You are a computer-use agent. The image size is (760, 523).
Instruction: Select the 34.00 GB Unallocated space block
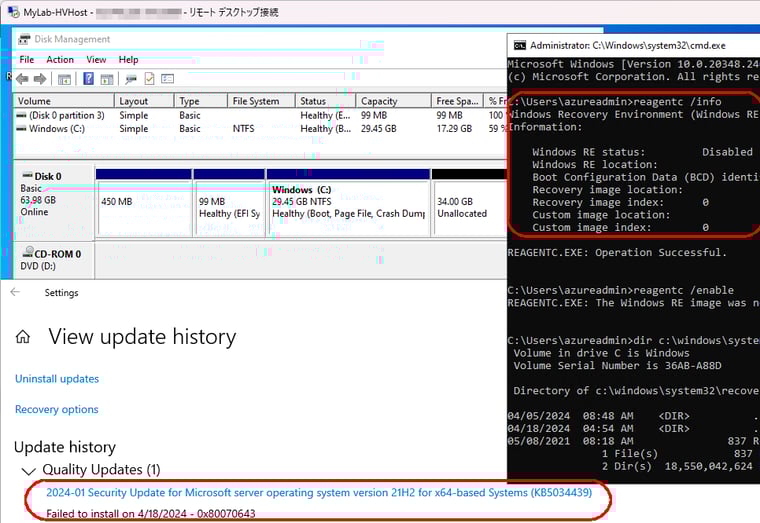[469, 203]
